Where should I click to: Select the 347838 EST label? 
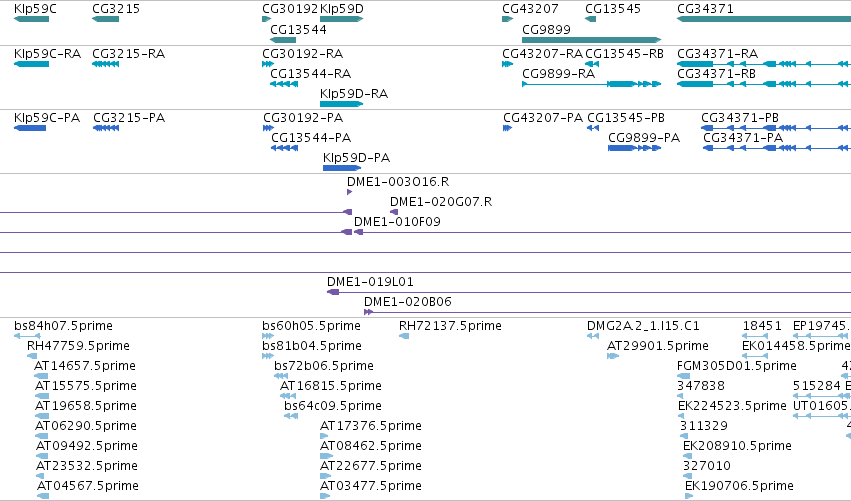point(701,386)
